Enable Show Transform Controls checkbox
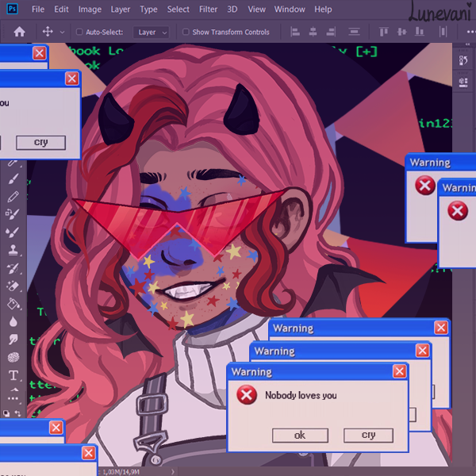The width and height of the screenshot is (476, 476). (x=186, y=32)
